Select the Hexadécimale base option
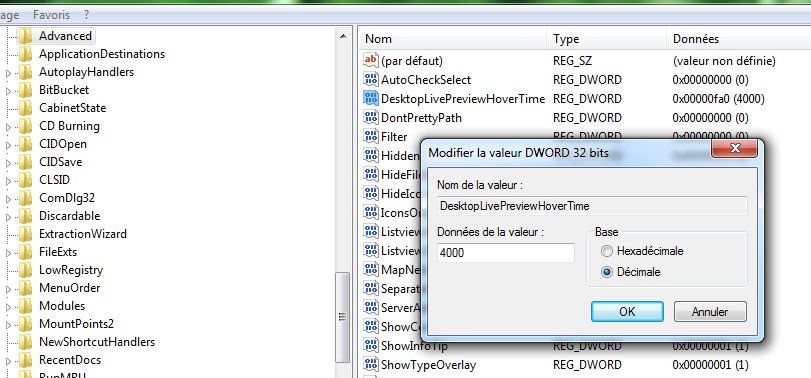Image resolution: width=811 pixels, height=378 pixels. coord(642,251)
